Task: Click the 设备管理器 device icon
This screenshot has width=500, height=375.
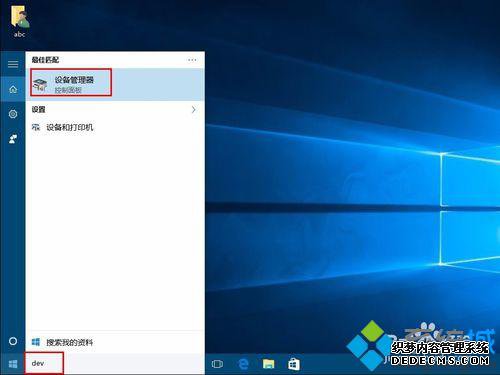Action: tap(40, 85)
